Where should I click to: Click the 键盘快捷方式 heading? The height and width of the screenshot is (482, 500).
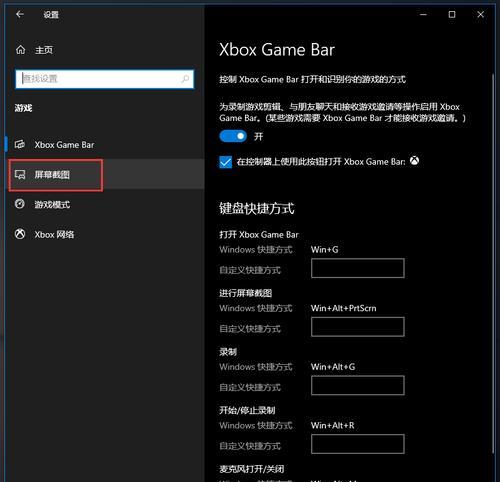point(257,208)
